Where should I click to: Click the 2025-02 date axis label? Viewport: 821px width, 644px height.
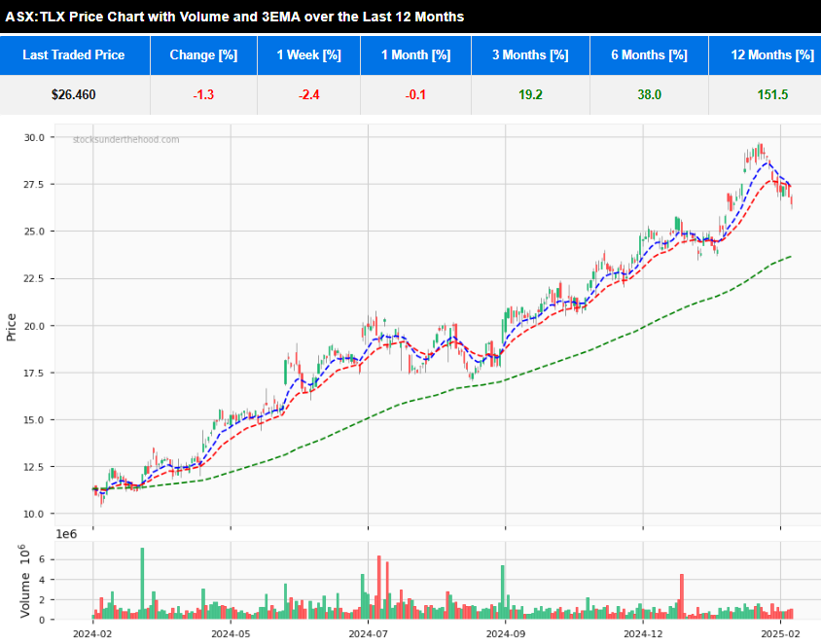pos(781,634)
